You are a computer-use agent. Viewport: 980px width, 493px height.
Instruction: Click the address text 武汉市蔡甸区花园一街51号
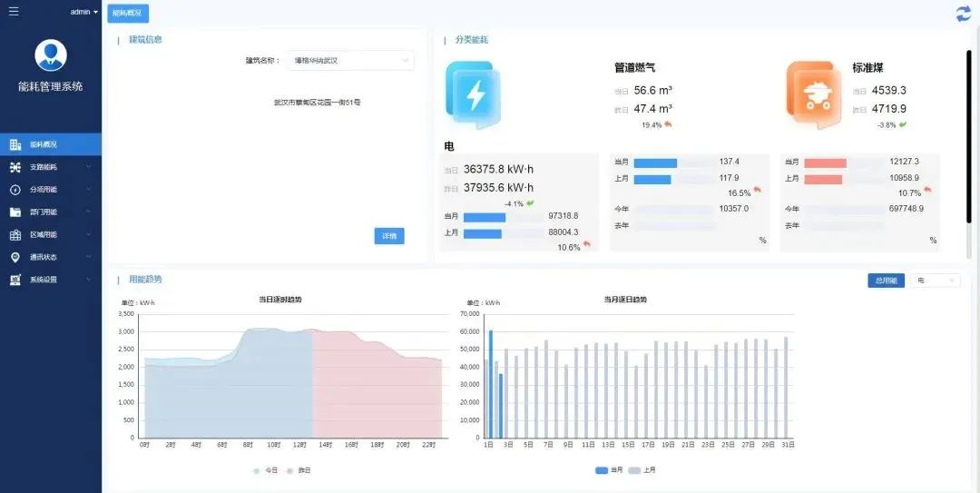pyautogui.click(x=317, y=102)
